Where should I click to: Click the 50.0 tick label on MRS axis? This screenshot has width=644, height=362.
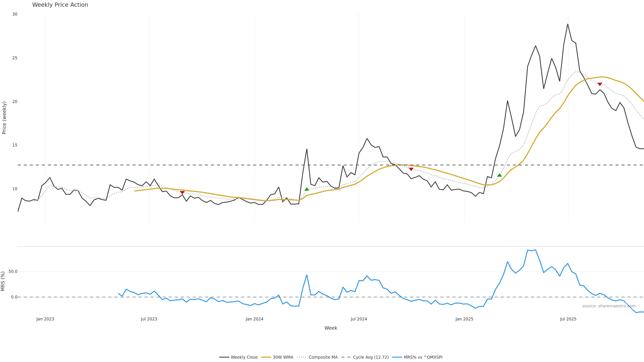click(13, 271)
